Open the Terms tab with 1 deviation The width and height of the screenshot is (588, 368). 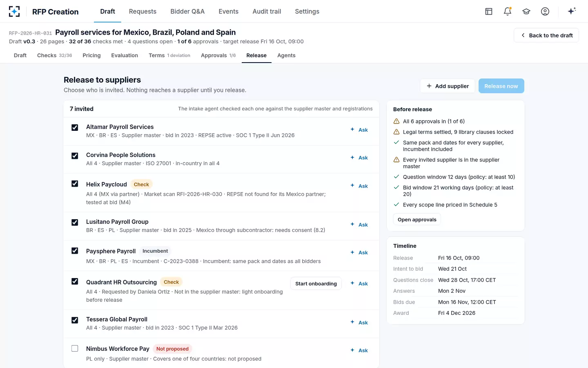[x=169, y=55]
